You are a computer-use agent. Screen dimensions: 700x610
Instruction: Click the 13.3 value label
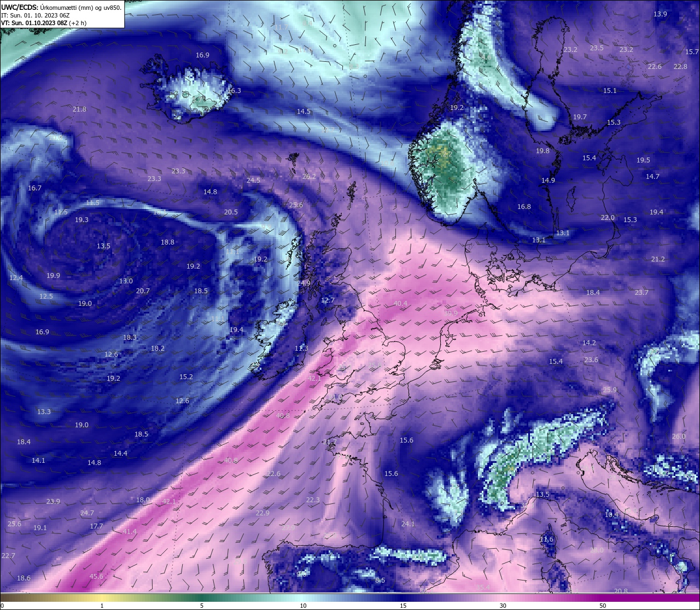[44, 412]
